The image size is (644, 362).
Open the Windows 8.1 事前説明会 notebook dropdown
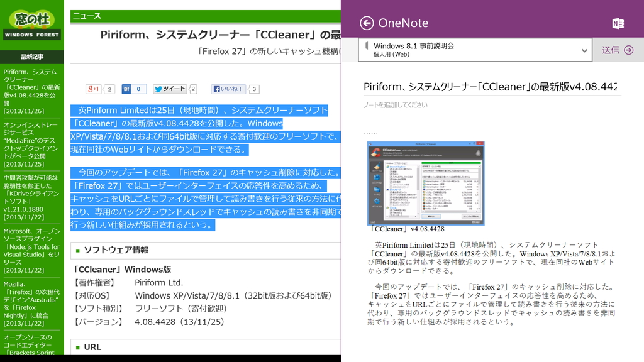point(475,50)
